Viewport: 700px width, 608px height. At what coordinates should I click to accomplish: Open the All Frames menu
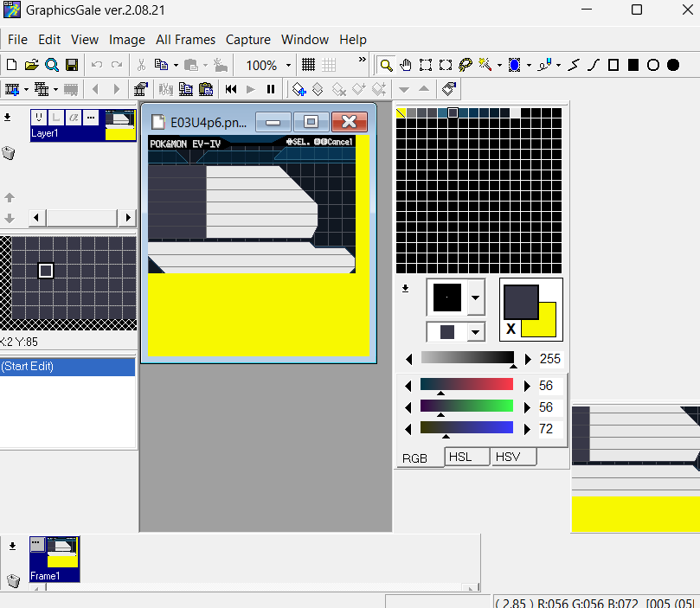coord(185,40)
